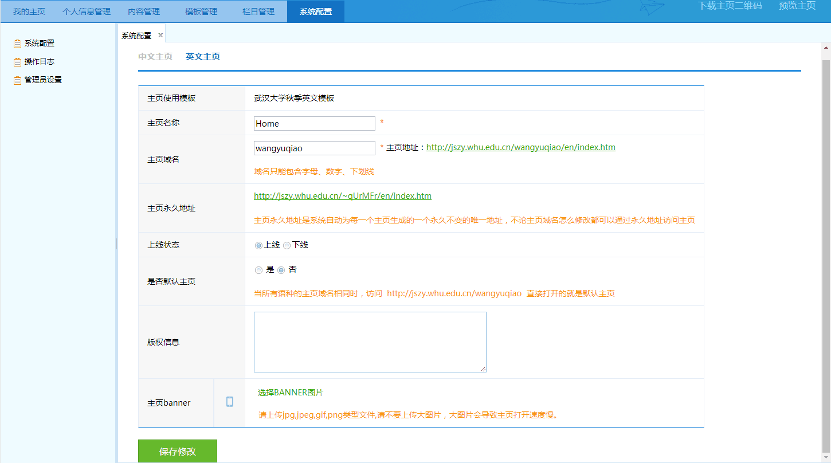The image size is (832, 464).
Task: Choose 否 for default homepage
Action: [281, 270]
